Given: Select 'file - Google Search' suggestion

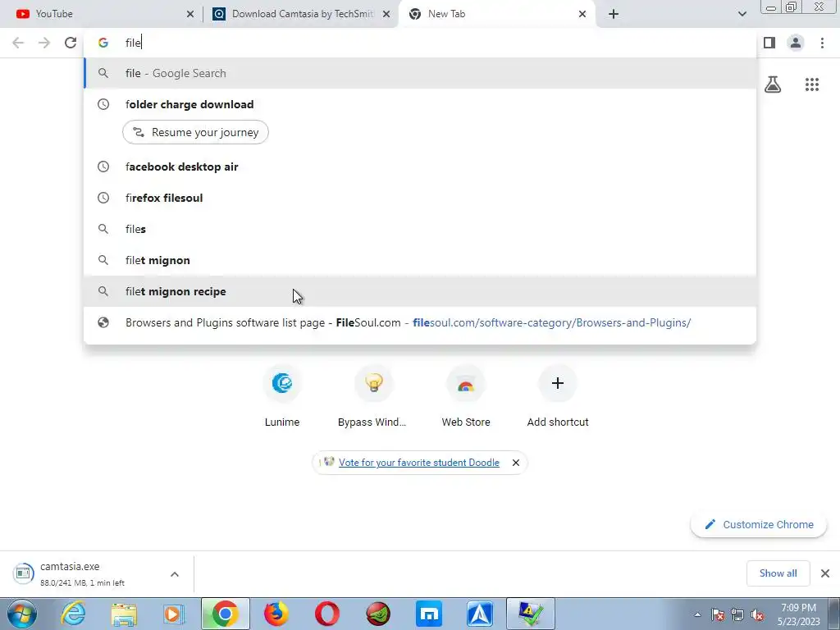Looking at the screenshot, I should 420,73.
